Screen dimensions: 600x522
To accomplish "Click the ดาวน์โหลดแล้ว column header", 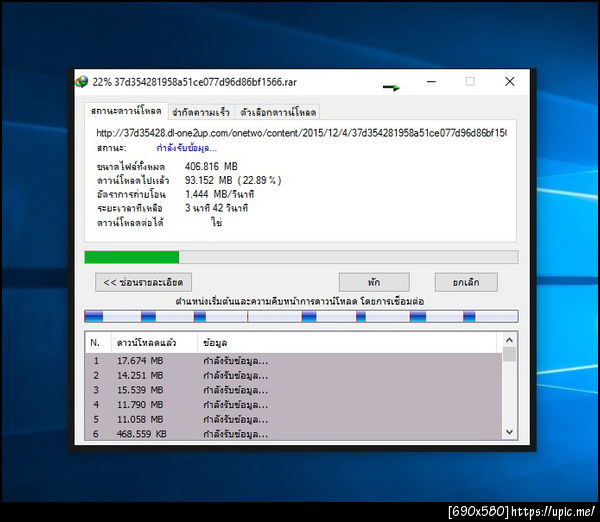I will pos(154,343).
